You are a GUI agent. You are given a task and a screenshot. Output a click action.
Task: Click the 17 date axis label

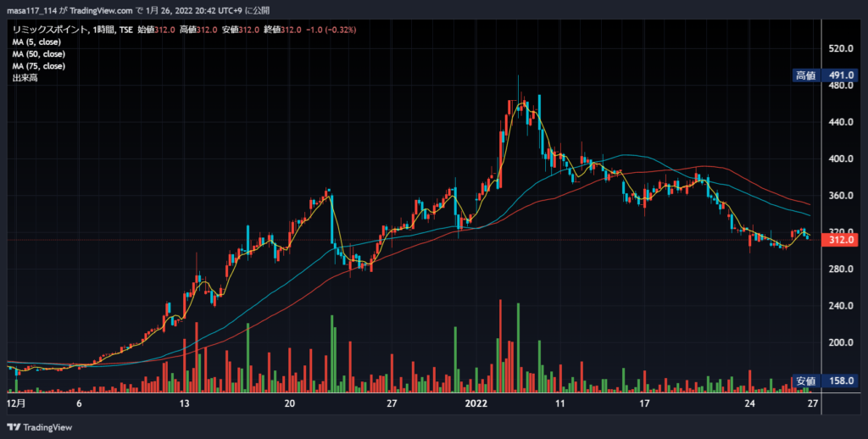click(x=644, y=403)
